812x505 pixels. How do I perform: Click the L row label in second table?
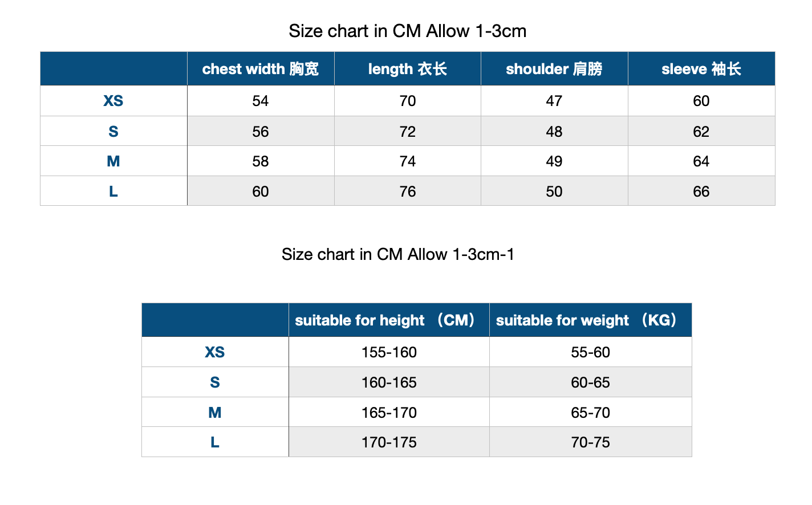click(x=215, y=442)
